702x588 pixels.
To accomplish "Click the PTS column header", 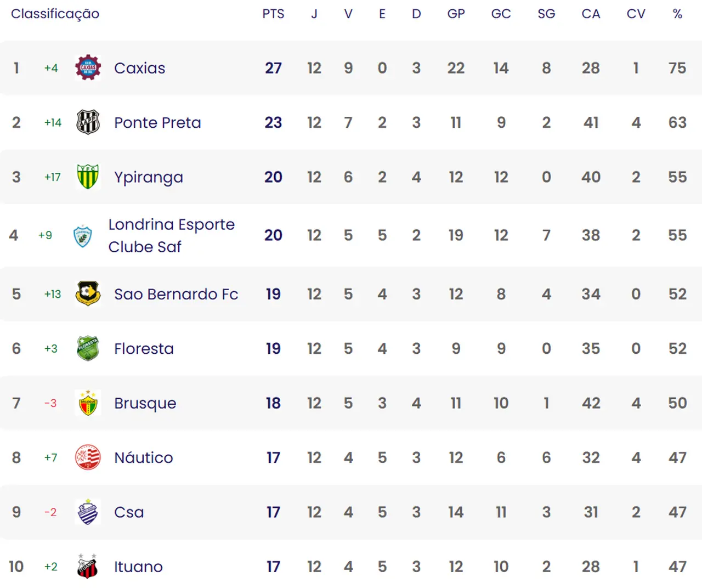I will pos(273,14).
